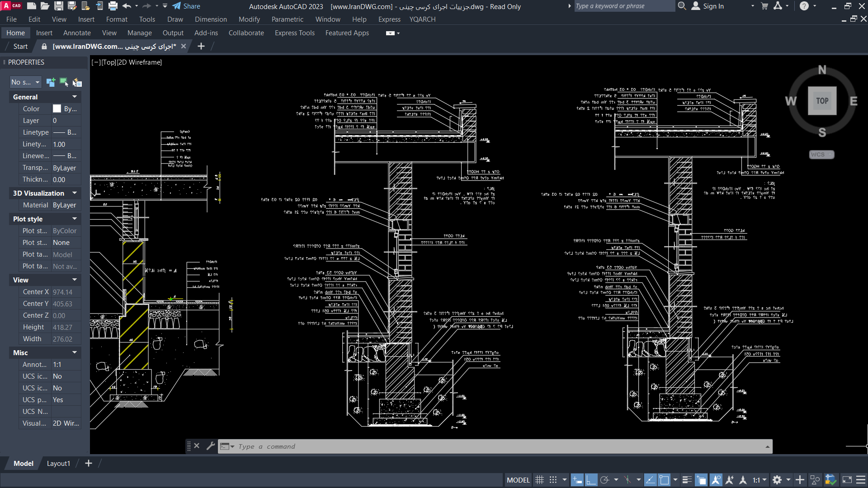Click the Quick Select icon in Properties
Image resolution: width=868 pixels, height=488 pixels.
point(77,82)
